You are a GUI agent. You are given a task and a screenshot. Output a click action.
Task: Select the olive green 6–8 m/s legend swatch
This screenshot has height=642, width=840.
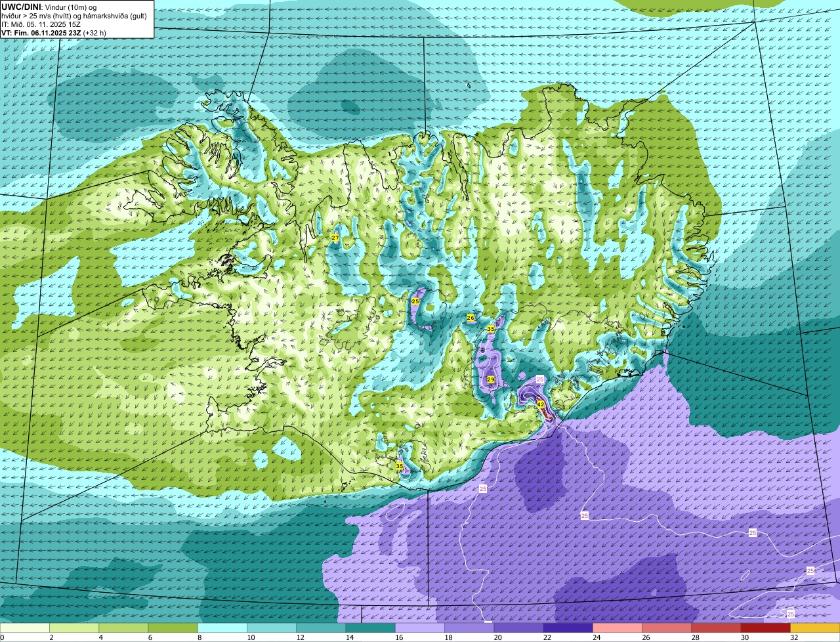point(173,628)
